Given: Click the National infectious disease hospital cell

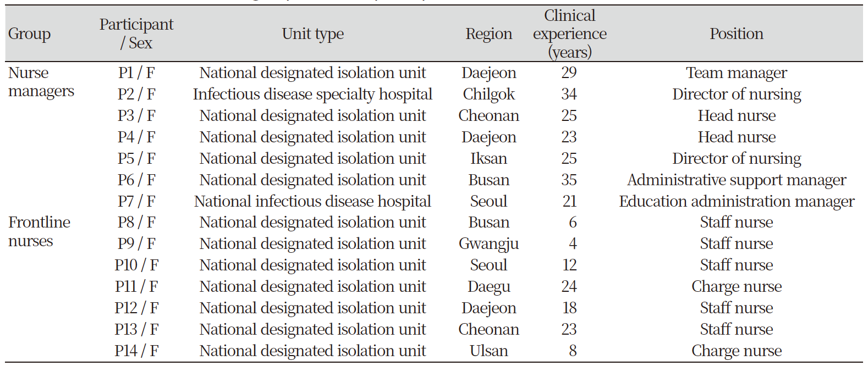Looking at the screenshot, I should (x=312, y=202).
